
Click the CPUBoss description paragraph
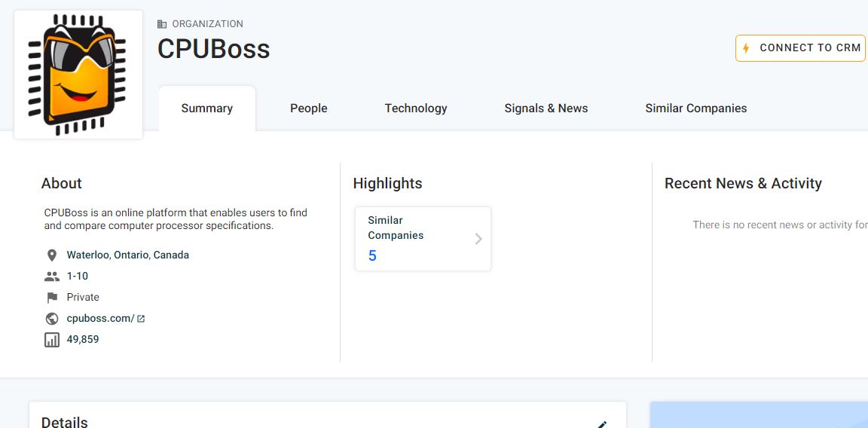(x=176, y=219)
